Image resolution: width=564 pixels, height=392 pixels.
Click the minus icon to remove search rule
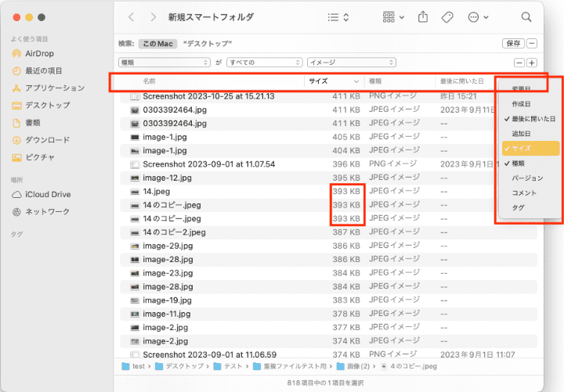519,63
